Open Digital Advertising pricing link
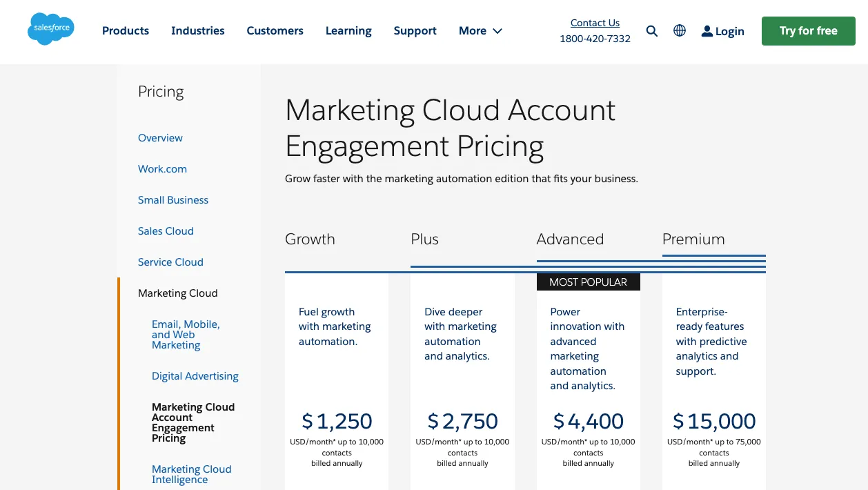Viewport: 868px width, 490px height. [195, 376]
